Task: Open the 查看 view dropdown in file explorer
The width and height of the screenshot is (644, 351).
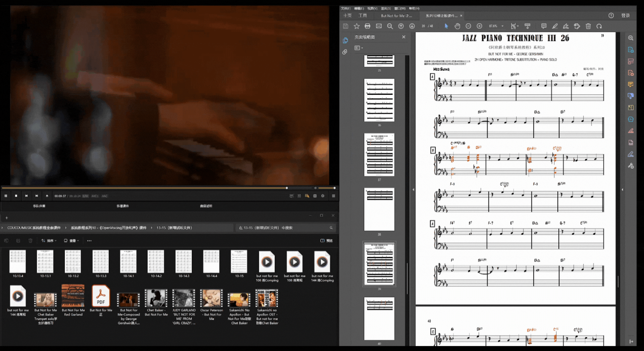Action: pyautogui.click(x=71, y=241)
